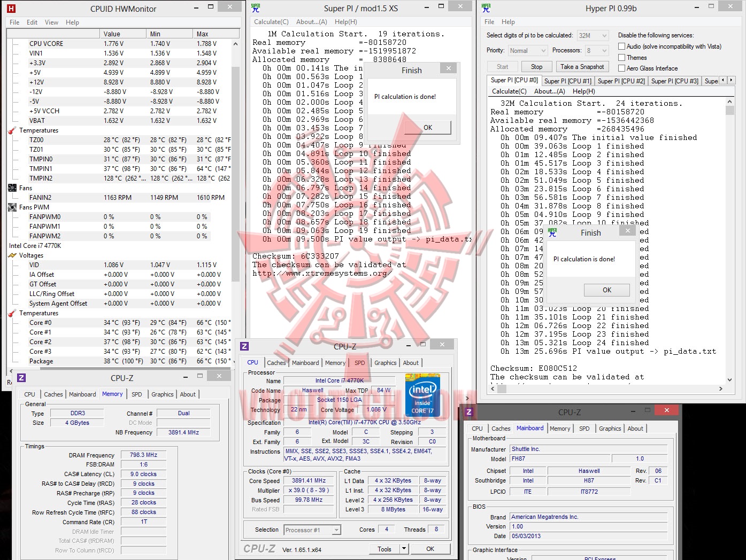Click the CPUID HWMonitor title bar icon
This screenshot has height=560, width=746.
point(11,9)
